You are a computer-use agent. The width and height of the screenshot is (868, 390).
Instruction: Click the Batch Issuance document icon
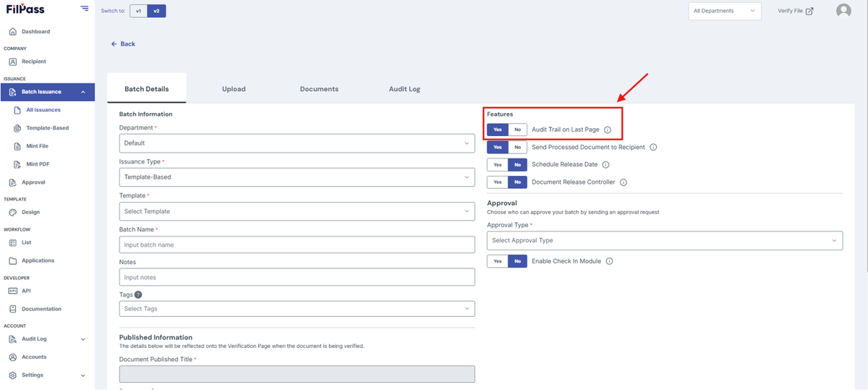tap(13, 92)
